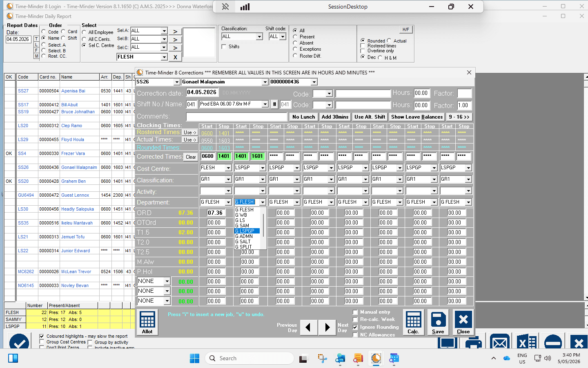588x368 pixels.
Task: Click the signal bars icon in SessionDesktop bar
Action: (x=245, y=7)
